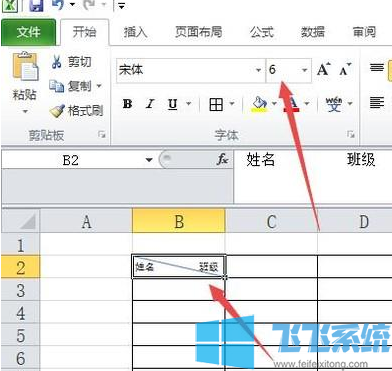Customize the quick access toolbar dropdown
Viewport: 392px width, 371px height.
click(x=121, y=6)
